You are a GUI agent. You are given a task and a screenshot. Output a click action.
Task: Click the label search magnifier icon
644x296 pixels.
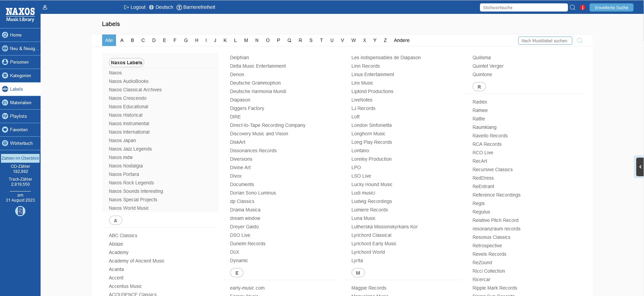coord(579,41)
